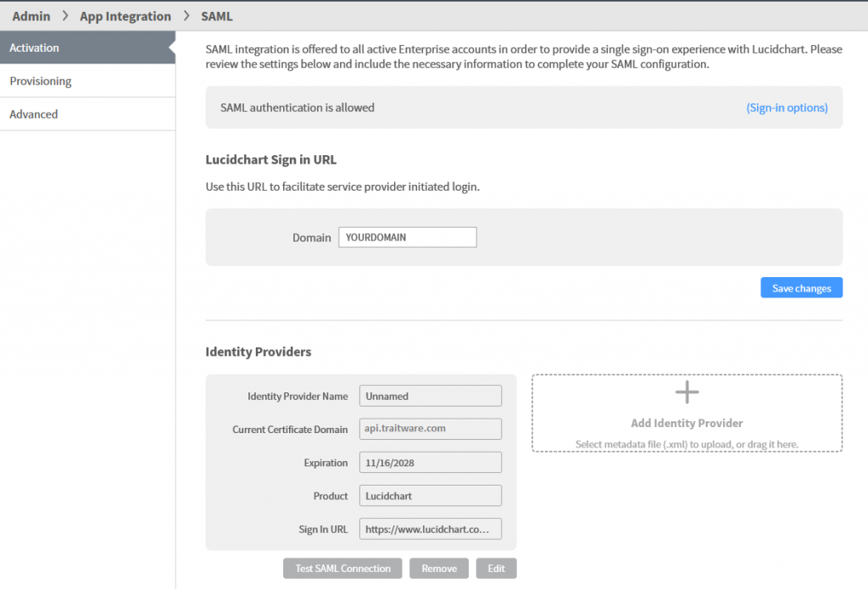Click the Current Certificate Domain field
Image resolution: width=868 pixels, height=589 pixels.
click(430, 429)
